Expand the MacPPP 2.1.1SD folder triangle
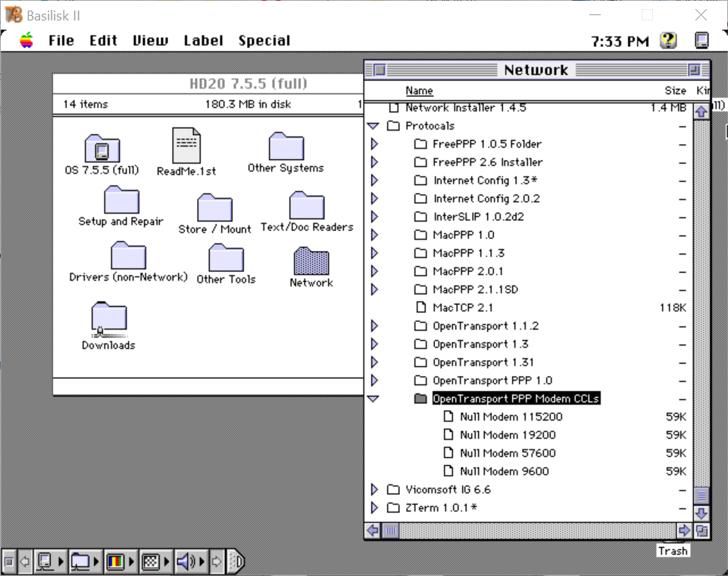 374,290
